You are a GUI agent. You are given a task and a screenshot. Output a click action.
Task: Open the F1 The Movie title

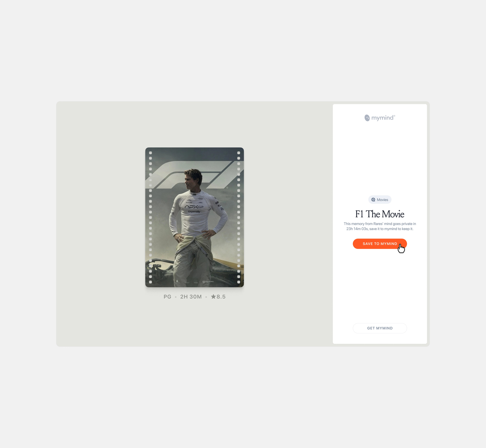point(380,214)
